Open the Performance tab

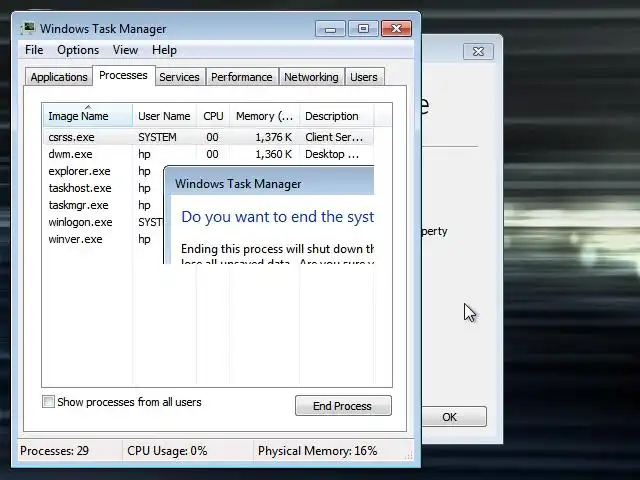242,77
